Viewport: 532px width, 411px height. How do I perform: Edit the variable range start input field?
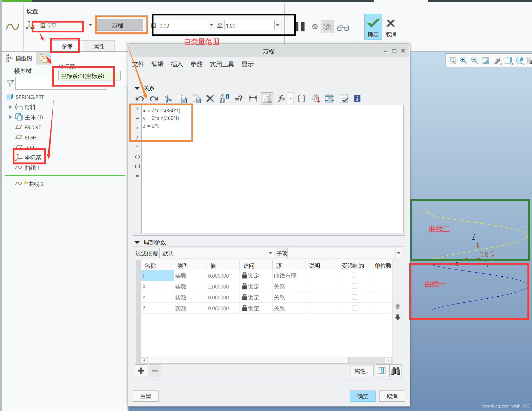coord(181,26)
